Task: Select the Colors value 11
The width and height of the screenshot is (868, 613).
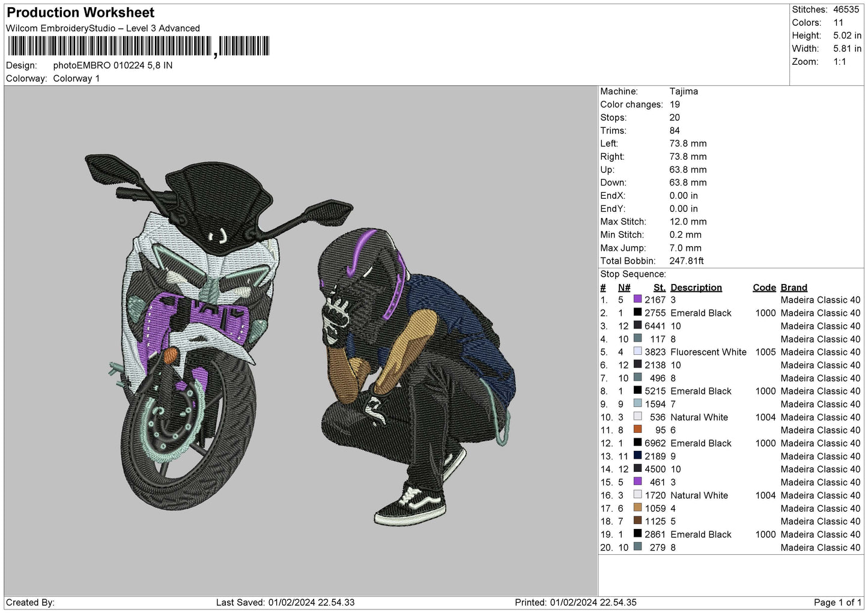Action: [x=839, y=23]
